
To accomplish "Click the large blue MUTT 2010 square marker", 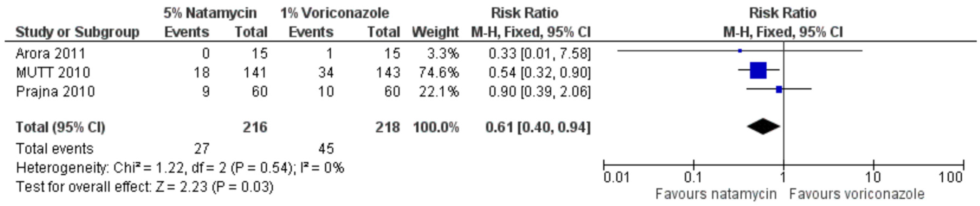I will pyautogui.click(x=758, y=70).
